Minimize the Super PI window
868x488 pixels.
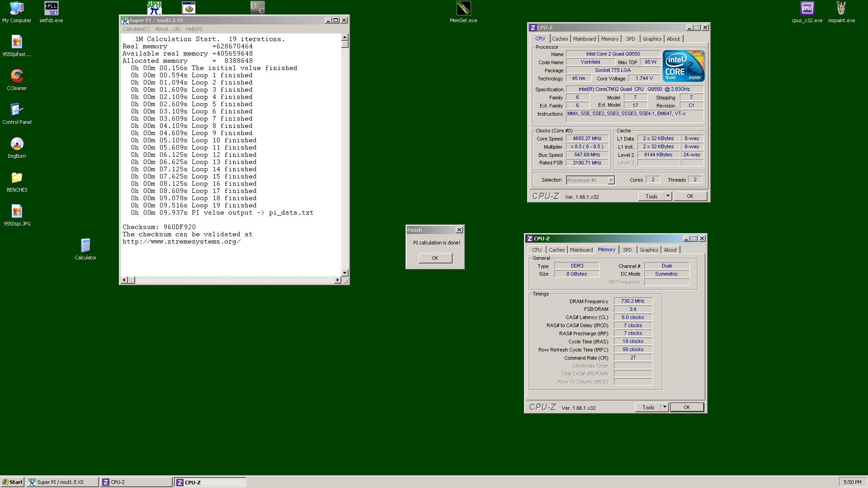(x=328, y=20)
